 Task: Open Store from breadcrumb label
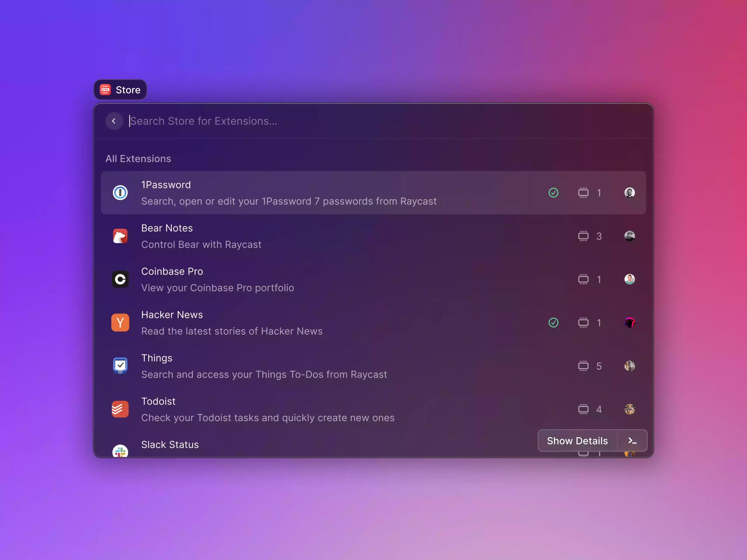[x=128, y=90]
